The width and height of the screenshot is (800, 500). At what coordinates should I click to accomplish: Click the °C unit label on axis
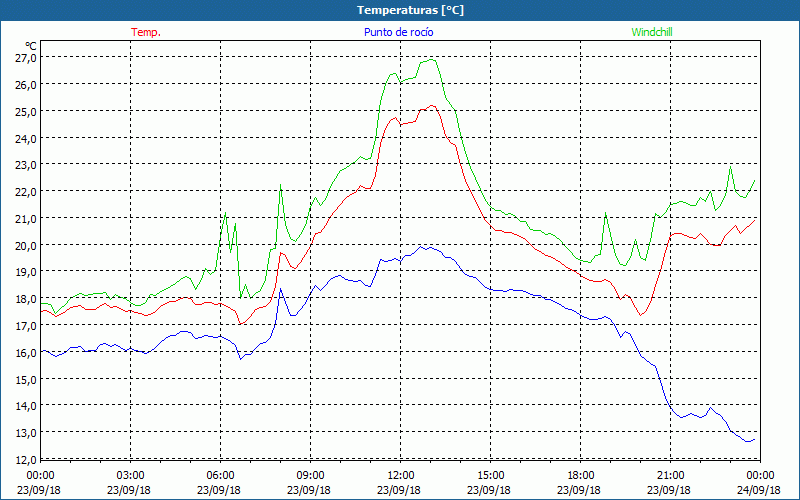click(31, 46)
